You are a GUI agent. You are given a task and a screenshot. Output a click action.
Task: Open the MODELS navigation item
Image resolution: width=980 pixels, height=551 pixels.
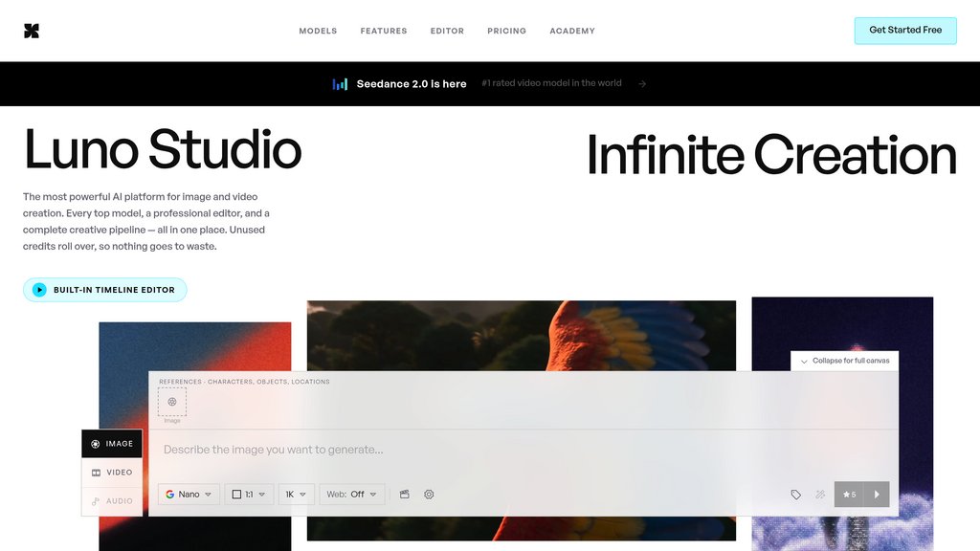[318, 31]
